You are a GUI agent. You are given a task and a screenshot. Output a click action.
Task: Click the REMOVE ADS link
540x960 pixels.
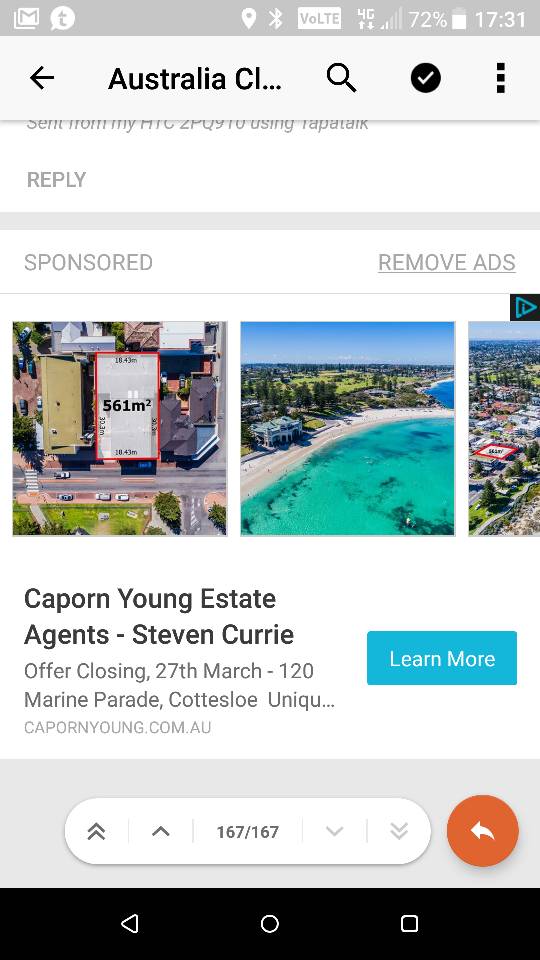(447, 263)
